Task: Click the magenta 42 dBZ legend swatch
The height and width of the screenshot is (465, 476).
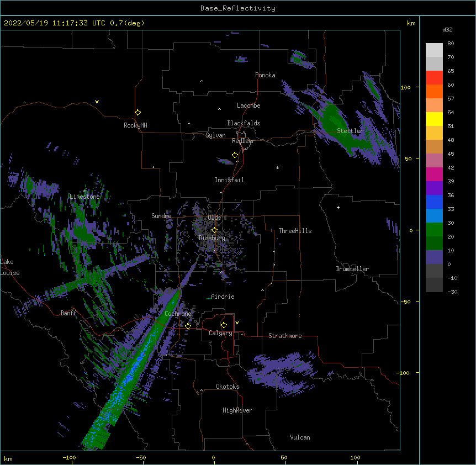Action: [434, 174]
